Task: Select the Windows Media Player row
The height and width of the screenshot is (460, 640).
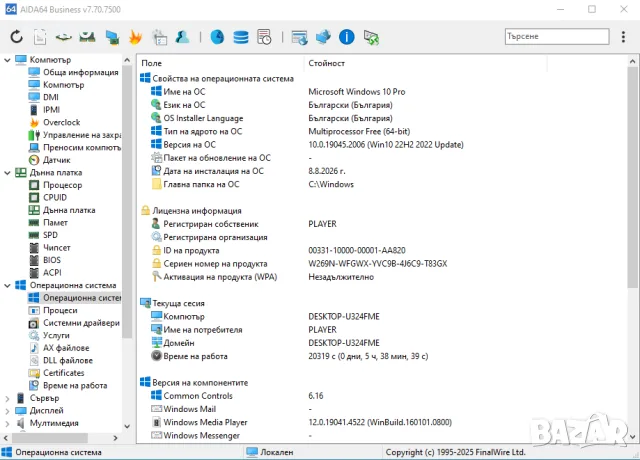Action: [x=382, y=422]
